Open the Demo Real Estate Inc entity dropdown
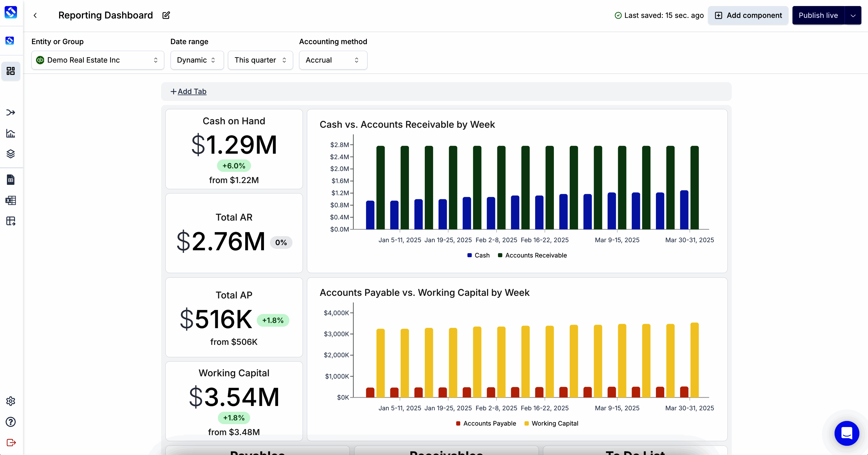Viewport: 868px width, 455px height. coord(97,60)
